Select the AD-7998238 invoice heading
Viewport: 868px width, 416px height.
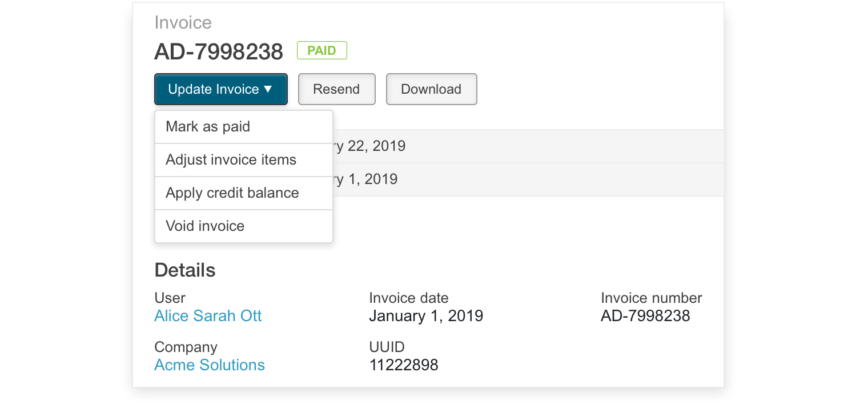point(219,52)
